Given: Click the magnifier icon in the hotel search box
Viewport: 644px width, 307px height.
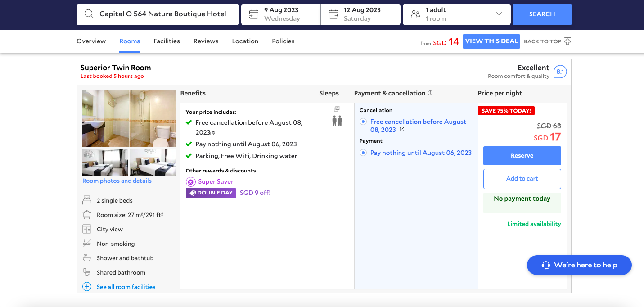Looking at the screenshot, I should coord(89,14).
